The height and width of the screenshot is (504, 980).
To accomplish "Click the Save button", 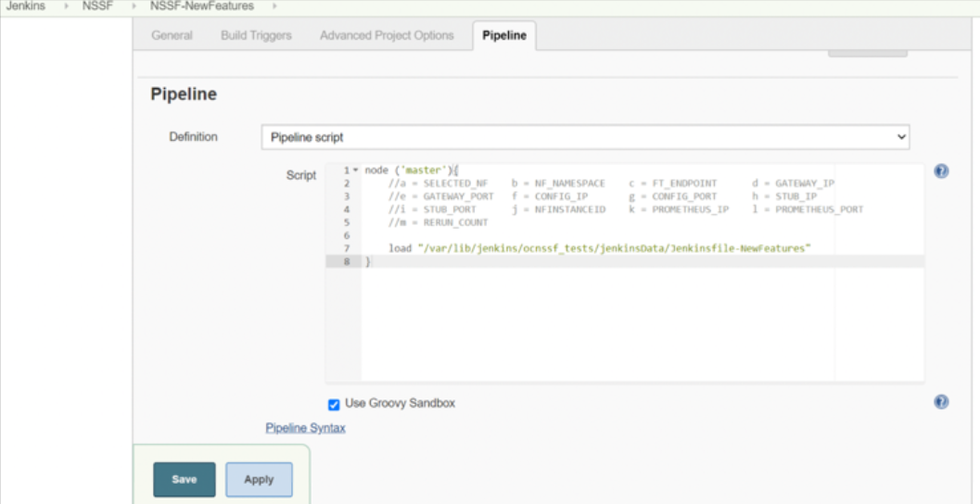I will 185,480.
